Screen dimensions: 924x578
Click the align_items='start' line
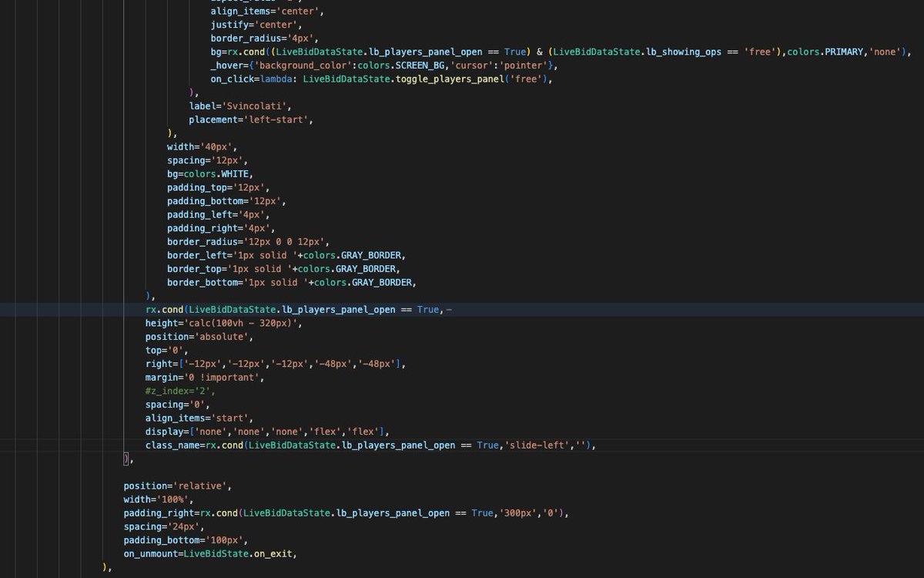199,418
